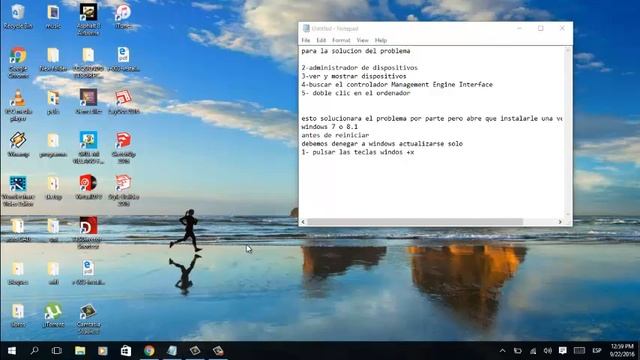
Task: Open Chrome from the taskbar
Action: [x=149, y=351]
